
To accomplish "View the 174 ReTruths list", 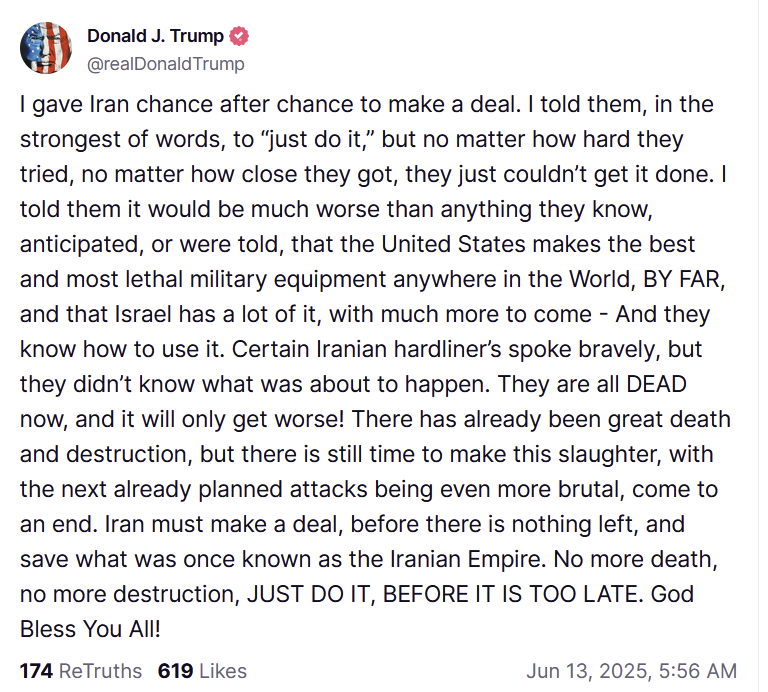I will coord(81,670).
